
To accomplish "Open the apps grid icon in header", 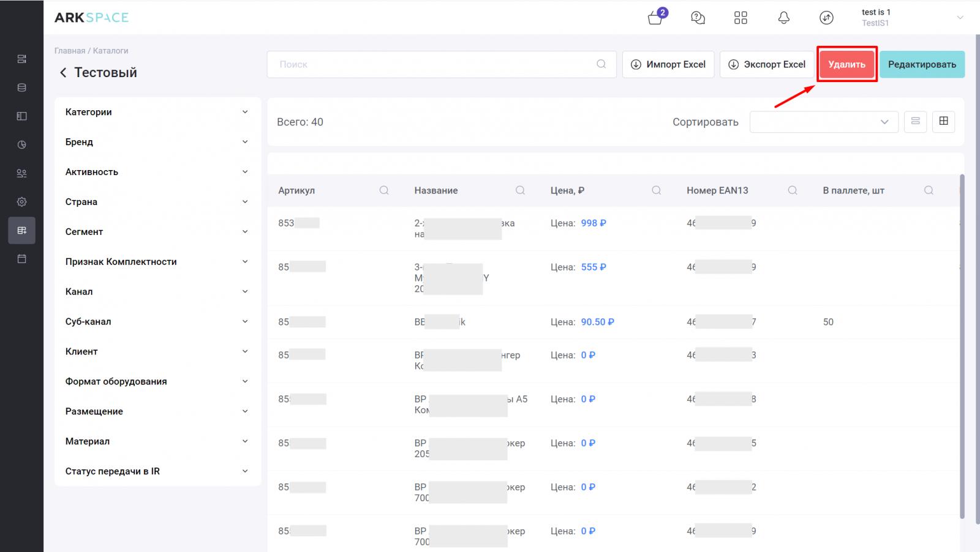I will pyautogui.click(x=741, y=18).
